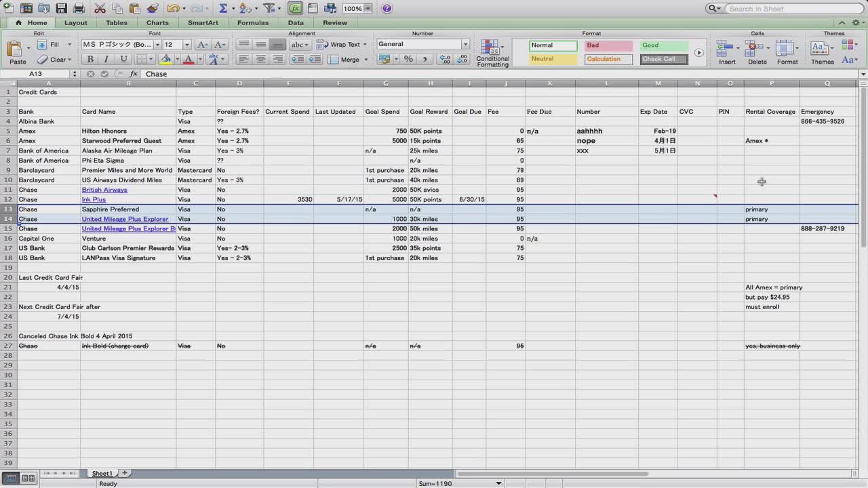Click the Insert cells button
The height and width of the screenshot is (488, 868).
click(727, 52)
